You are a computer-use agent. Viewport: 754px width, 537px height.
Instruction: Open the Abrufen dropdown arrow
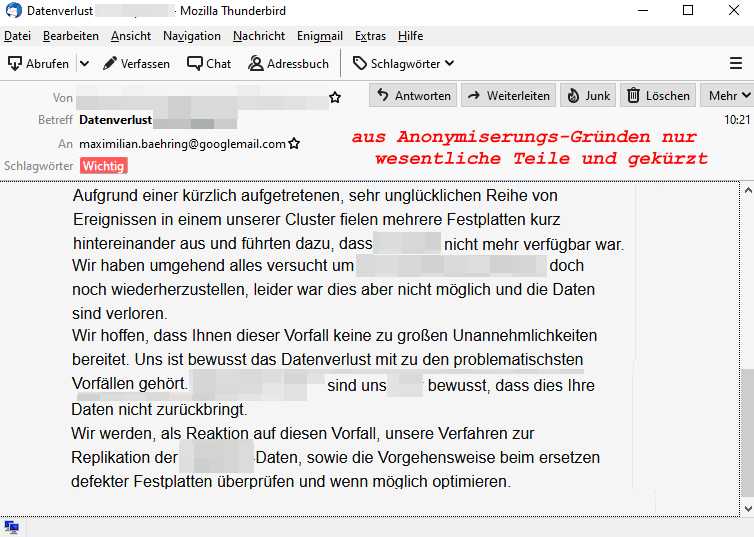pos(84,63)
